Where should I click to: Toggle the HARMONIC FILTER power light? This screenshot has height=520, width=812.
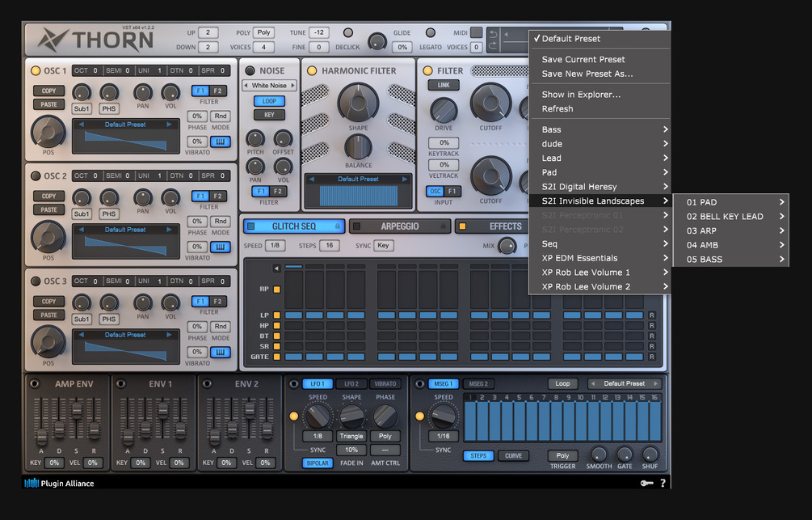pos(312,71)
